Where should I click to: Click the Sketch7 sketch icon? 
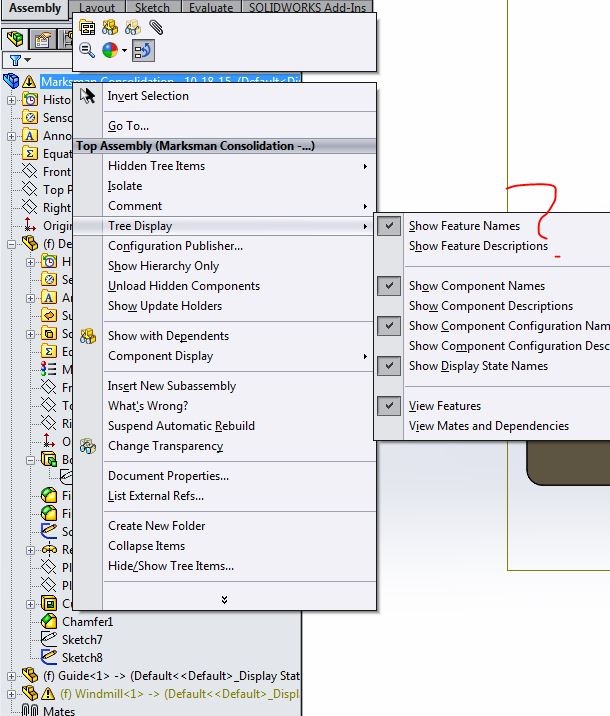pyautogui.click(x=48, y=639)
